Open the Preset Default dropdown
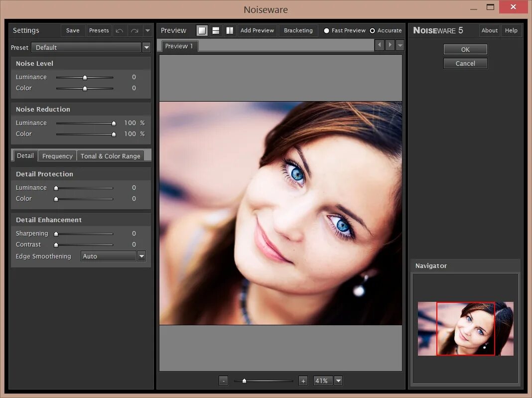The image size is (532, 398). pos(146,47)
